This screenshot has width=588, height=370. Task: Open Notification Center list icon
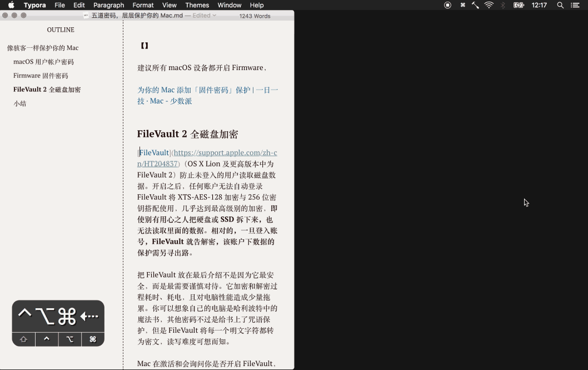575,5
